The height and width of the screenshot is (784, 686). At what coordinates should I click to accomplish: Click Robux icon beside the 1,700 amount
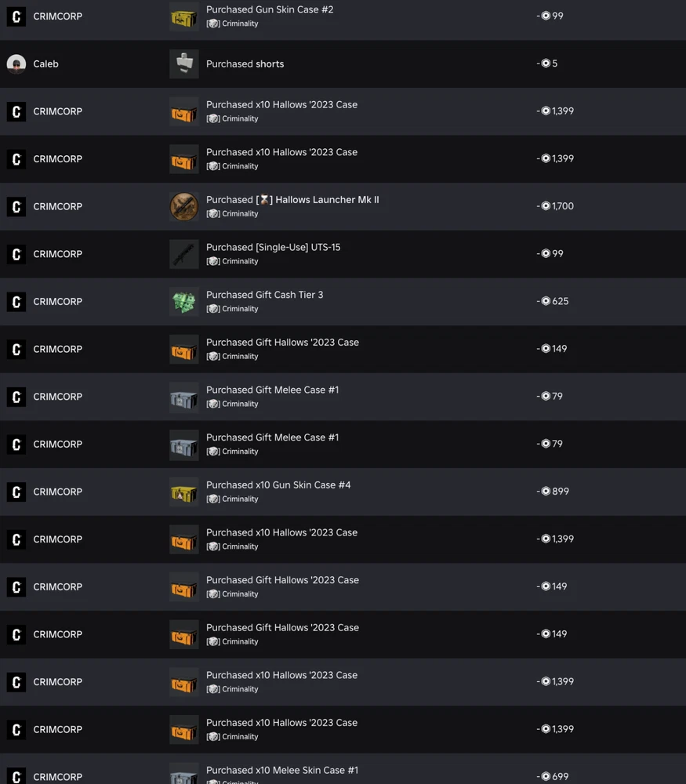coord(546,206)
